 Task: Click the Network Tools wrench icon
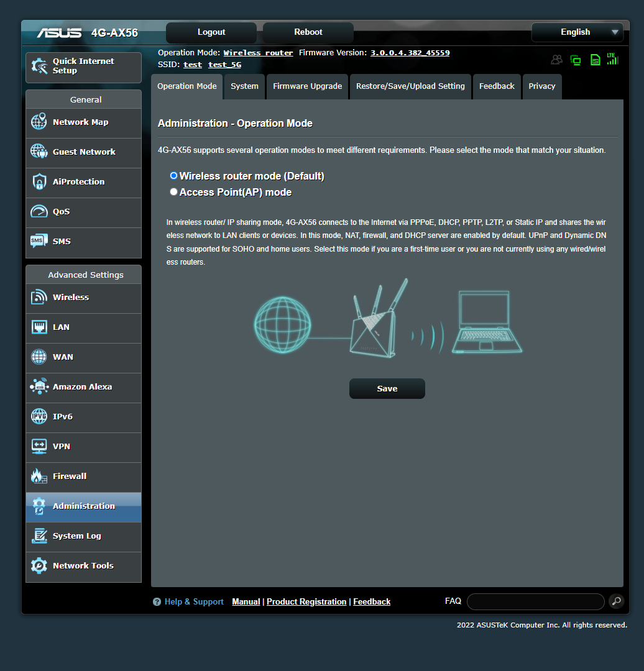[x=39, y=566]
